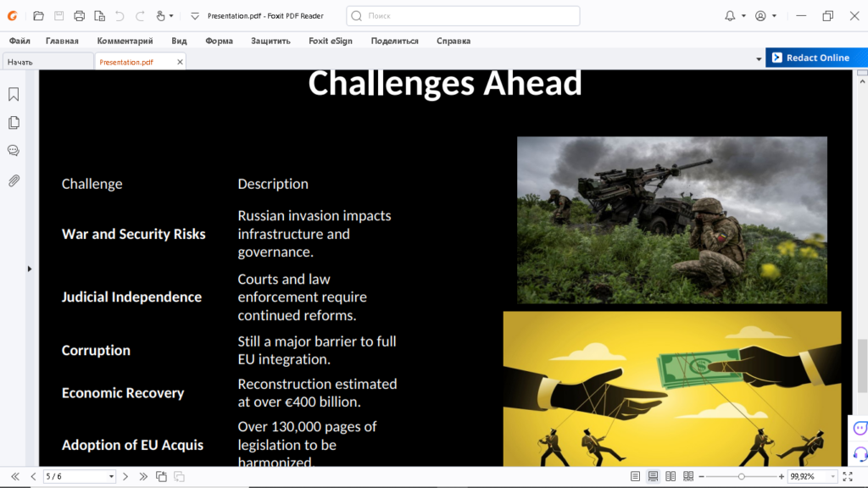868x488 pixels.
Task: Expand the hand tool dropdown arrow
Action: click(x=172, y=16)
